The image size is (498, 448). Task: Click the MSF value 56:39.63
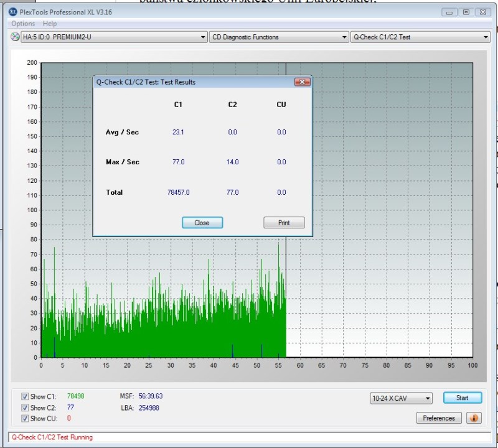click(x=151, y=396)
